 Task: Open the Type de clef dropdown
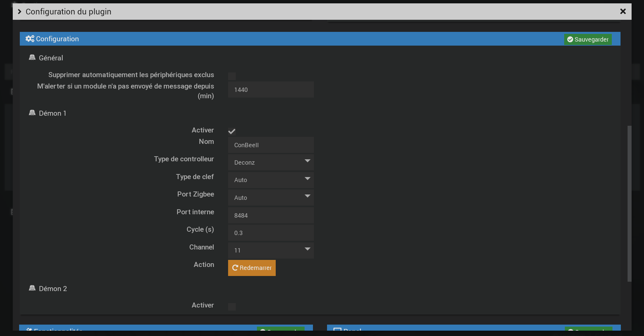271,180
